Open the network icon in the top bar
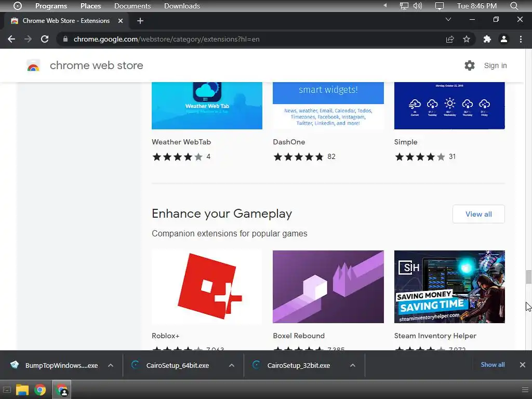 [404, 6]
